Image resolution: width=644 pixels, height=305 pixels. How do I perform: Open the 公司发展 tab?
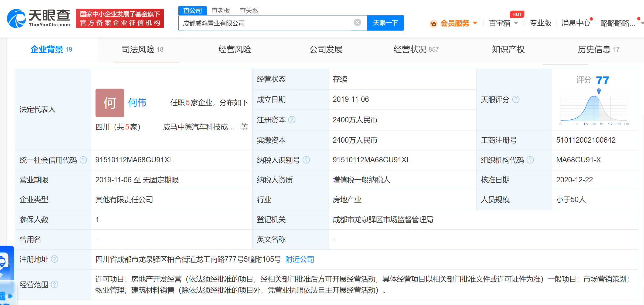[326, 49]
